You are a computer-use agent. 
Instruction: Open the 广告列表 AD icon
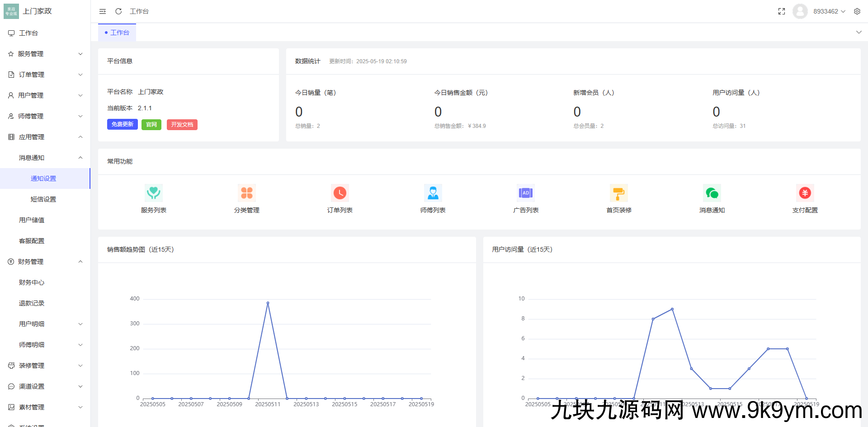(526, 193)
